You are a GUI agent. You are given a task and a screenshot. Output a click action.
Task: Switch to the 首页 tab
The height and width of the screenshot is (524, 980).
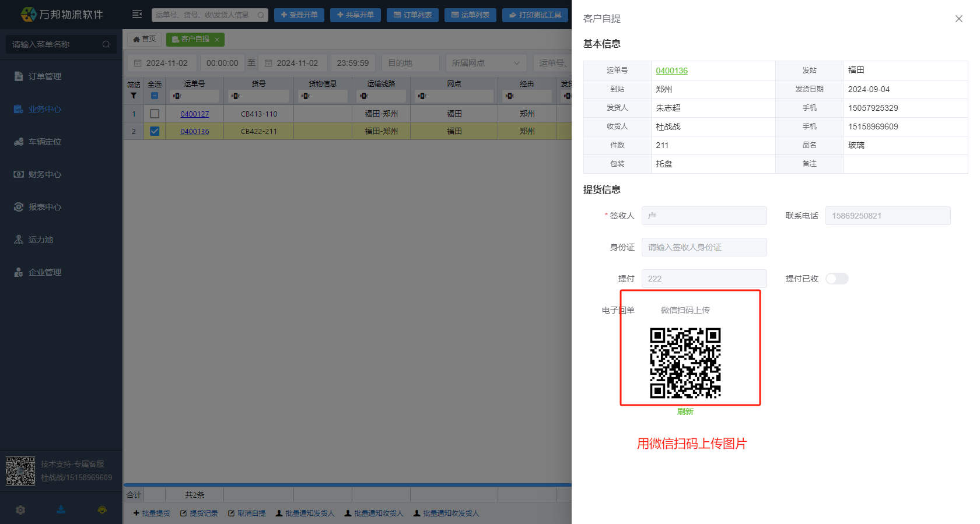(x=145, y=39)
